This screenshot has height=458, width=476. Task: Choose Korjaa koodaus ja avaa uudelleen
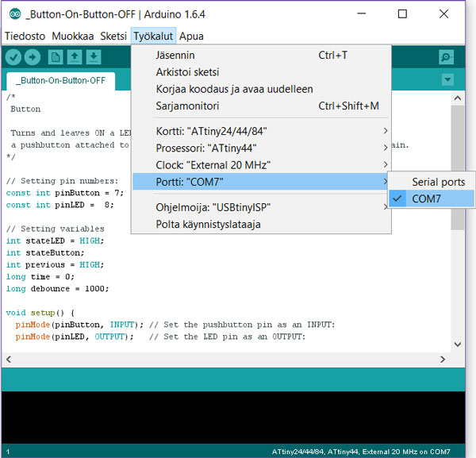[261, 89]
